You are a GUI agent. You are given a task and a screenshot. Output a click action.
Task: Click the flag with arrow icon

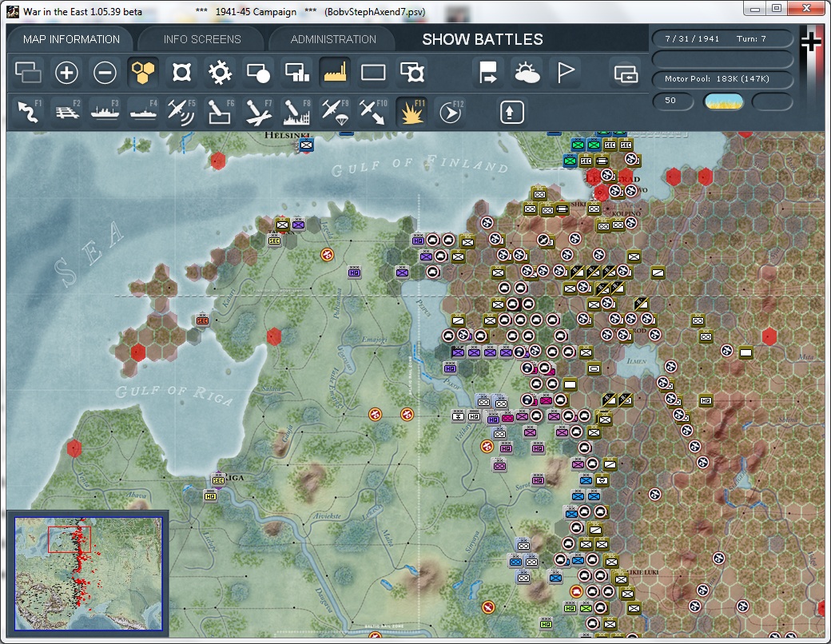tap(487, 73)
